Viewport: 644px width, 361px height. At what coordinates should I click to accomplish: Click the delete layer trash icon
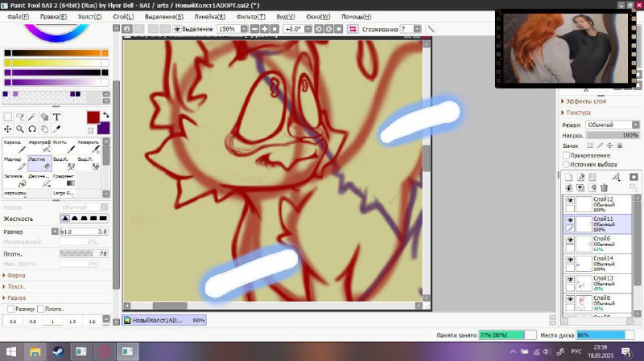tap(604, 188)
